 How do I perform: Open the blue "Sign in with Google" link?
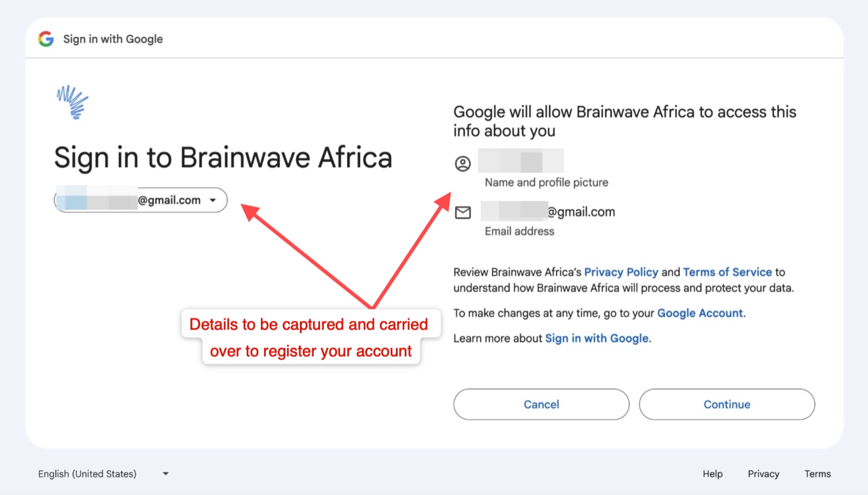pos(597,338)
